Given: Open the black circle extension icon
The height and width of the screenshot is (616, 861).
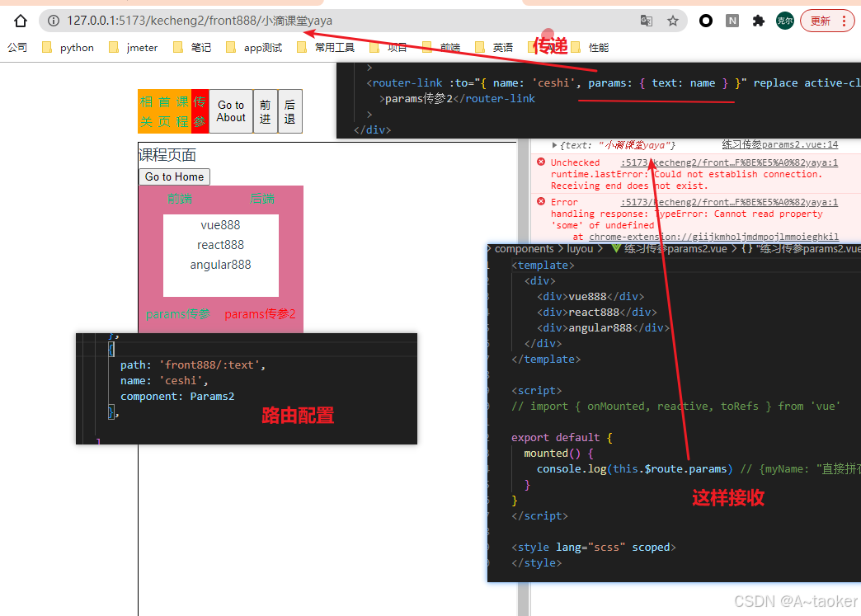Looking at the screenshot, I should (706, 21).
